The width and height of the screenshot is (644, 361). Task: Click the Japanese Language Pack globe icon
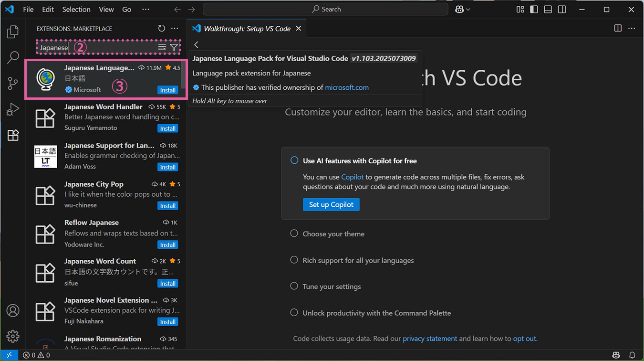(45, 79)
